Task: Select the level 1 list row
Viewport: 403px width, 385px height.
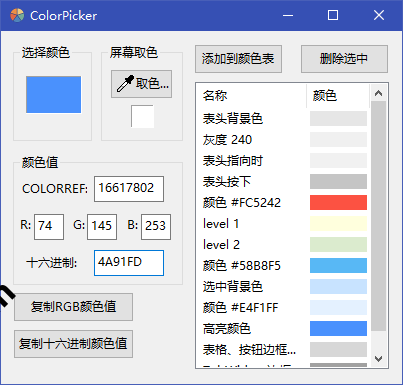Action: coord(283,224)
